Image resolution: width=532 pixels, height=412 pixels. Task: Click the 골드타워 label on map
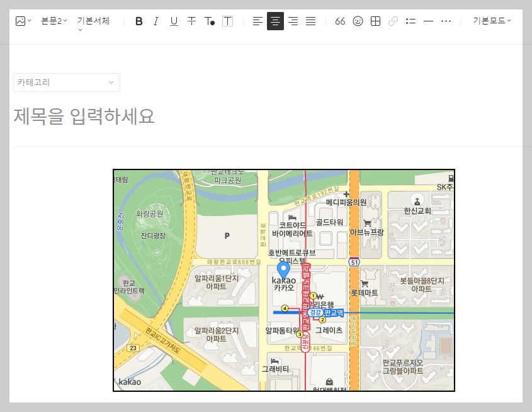click(x=329, y=222)
